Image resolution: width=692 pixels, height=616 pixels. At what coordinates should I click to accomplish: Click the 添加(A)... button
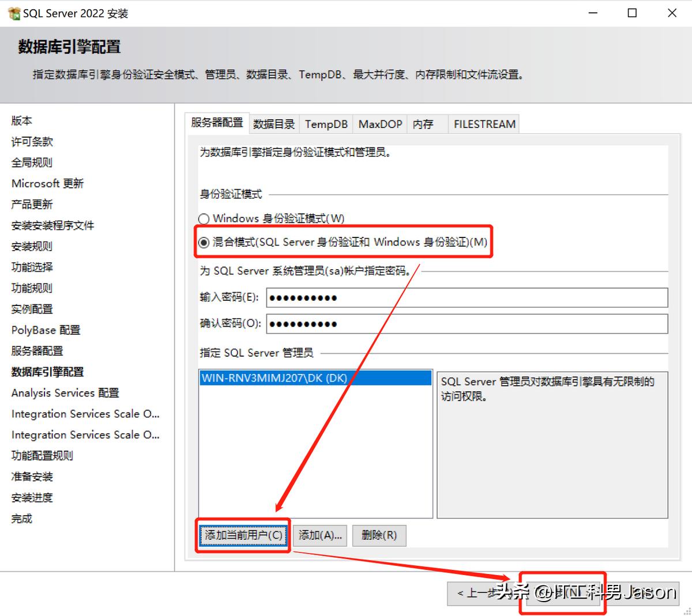[319, 535]
